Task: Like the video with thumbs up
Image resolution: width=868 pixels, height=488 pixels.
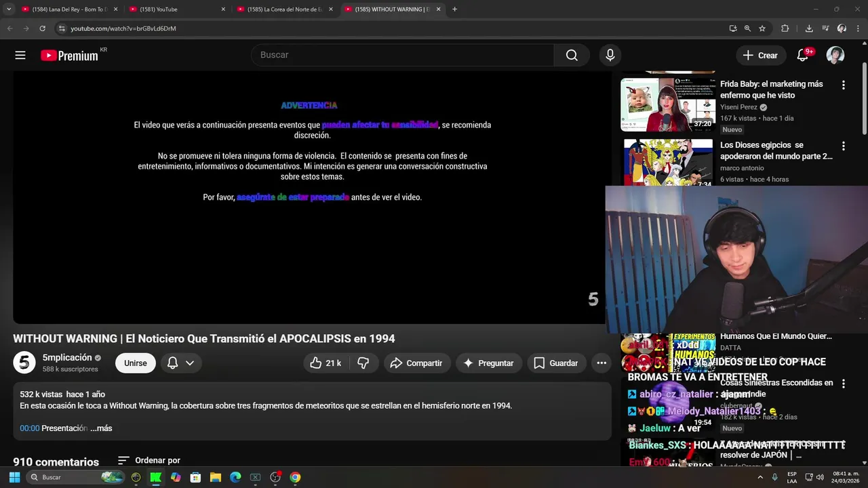Action: point(325,363)
